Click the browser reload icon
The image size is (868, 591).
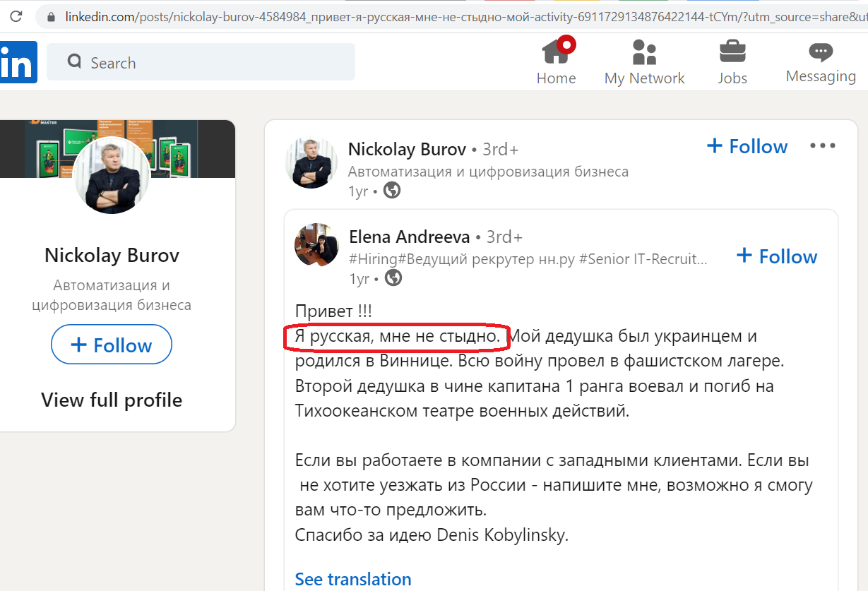(x=16, y=16)
